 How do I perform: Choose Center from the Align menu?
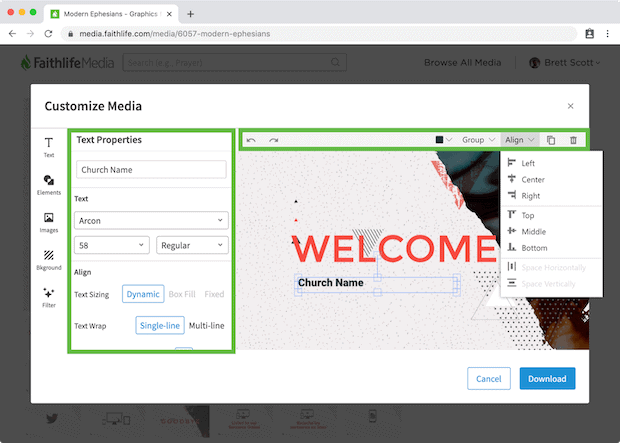(533, 180)
